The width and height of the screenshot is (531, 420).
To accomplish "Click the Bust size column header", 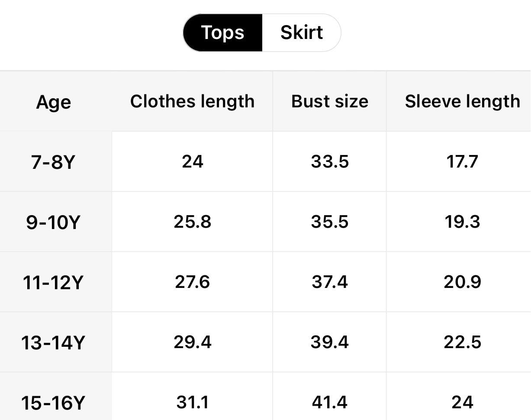I will click(330, 101).
